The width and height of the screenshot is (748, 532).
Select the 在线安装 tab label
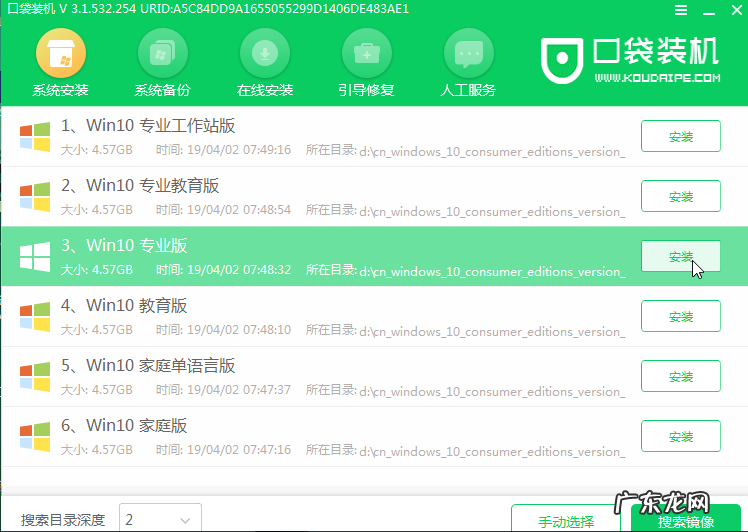click(x=265, y=90)
